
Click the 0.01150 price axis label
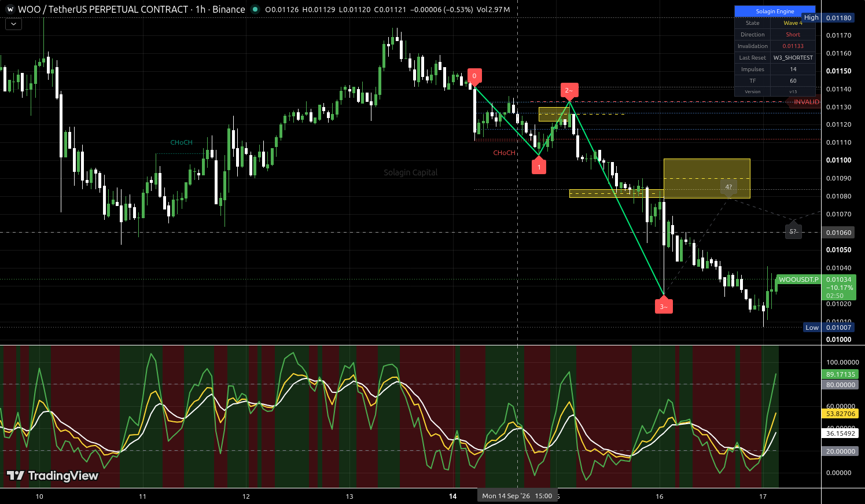[838, 71]
